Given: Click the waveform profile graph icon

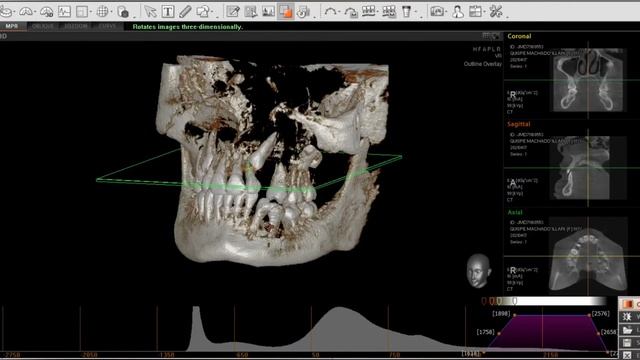Looking at the screenshot, I should [x=64, y=11].
